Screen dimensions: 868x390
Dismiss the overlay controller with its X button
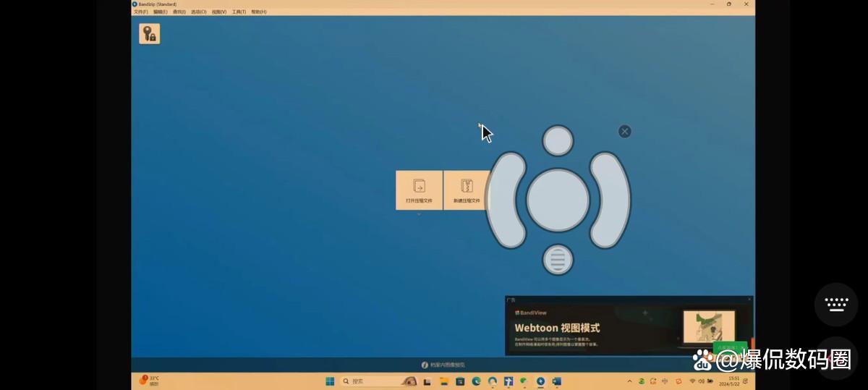coord(625,131)
